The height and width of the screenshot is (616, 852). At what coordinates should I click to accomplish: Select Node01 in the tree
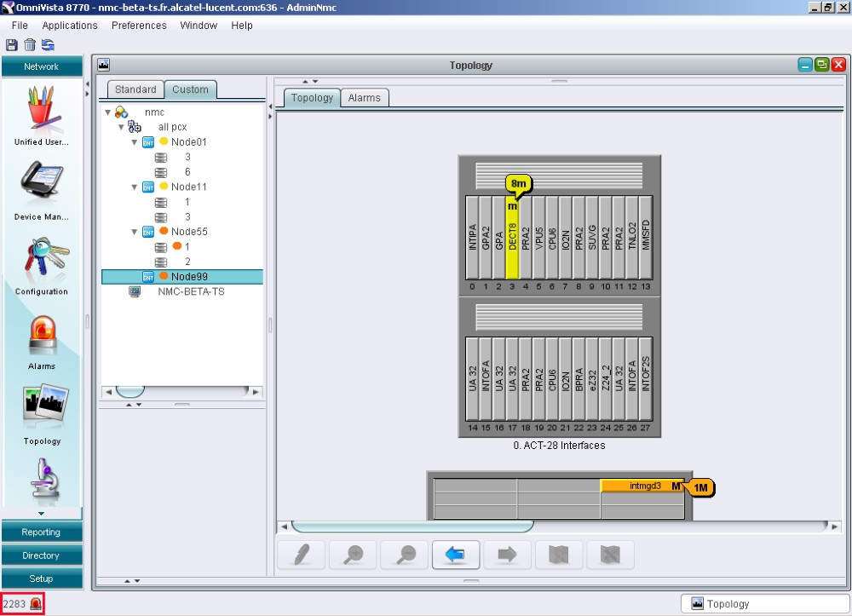click(x=188, y=142)
